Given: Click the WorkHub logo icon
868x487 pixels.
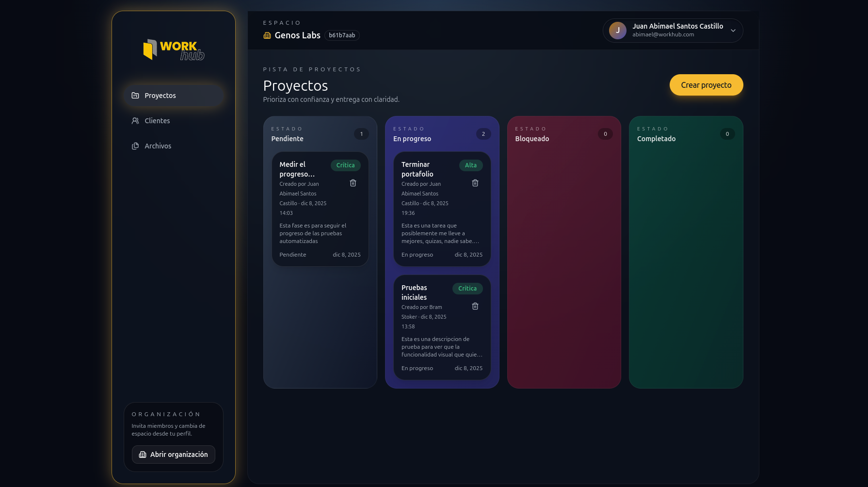Looking at the screenshot, I should pos(150,49).
